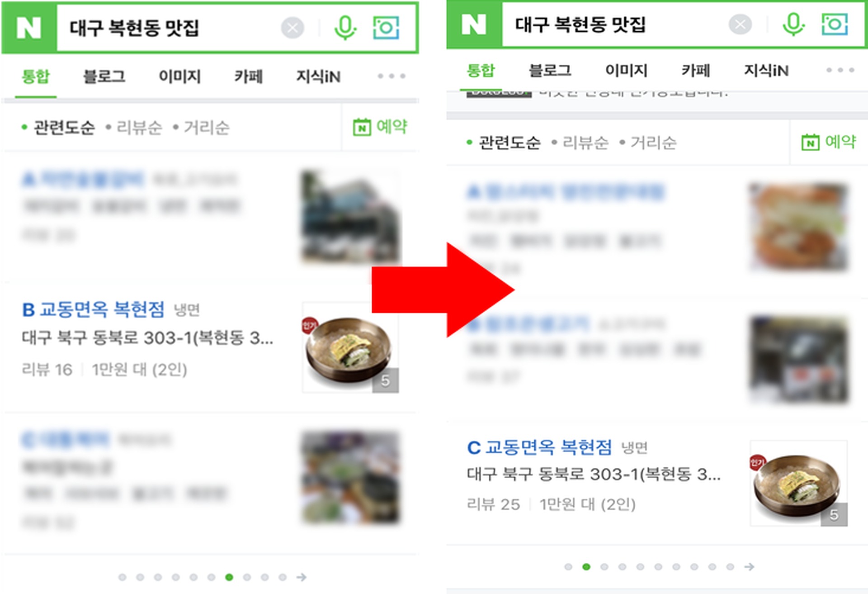The image size is (868, 594).
Task: Expand more tabs via three dots on left
Action: (x=392, y=76)
